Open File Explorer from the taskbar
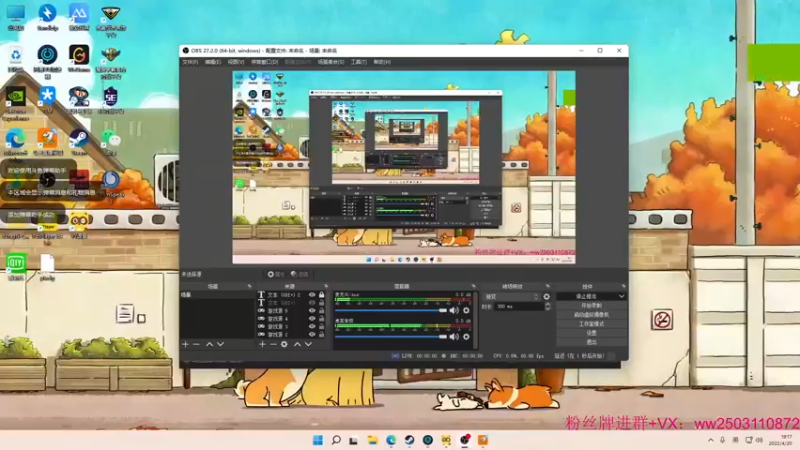Image resolution: width=800 pixels, height=450 pixels. [372, 440]
